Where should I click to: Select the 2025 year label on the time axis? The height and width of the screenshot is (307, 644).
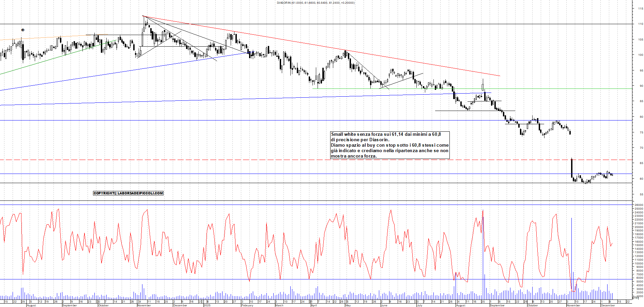click(x=207, y=305)
